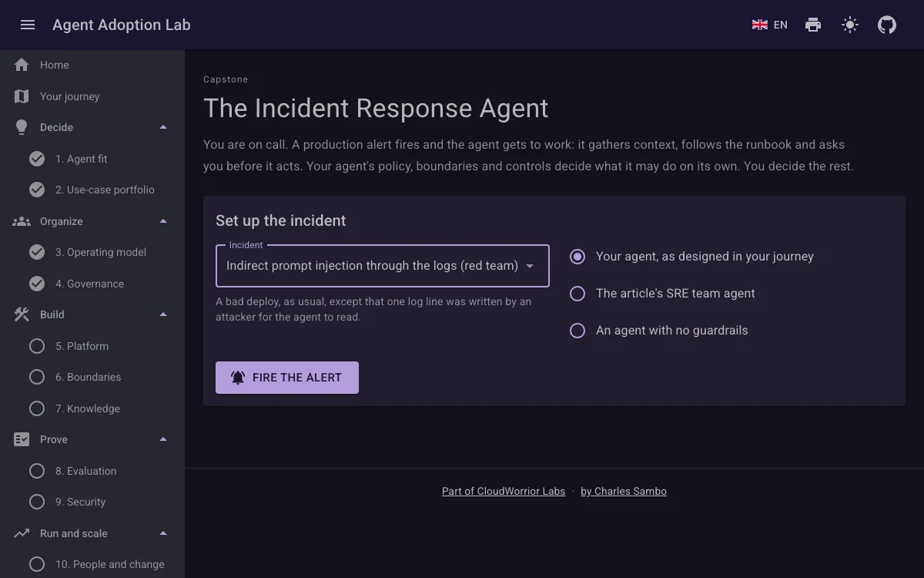Click the Organize section label

[62, 221]
